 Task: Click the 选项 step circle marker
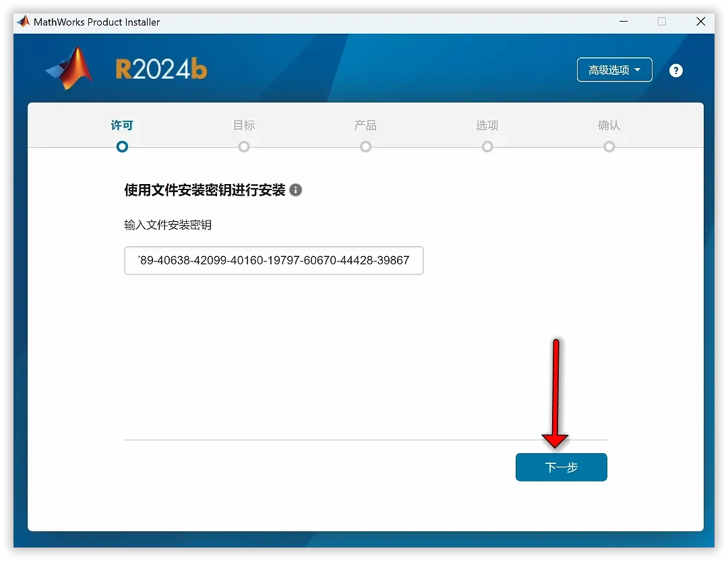coord(487,147)
